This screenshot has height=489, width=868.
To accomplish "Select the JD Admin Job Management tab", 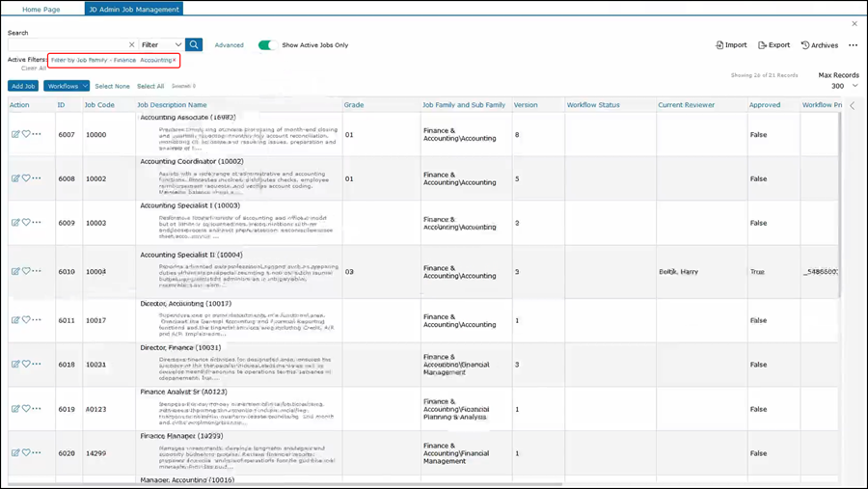I will [x=133, y=10].
